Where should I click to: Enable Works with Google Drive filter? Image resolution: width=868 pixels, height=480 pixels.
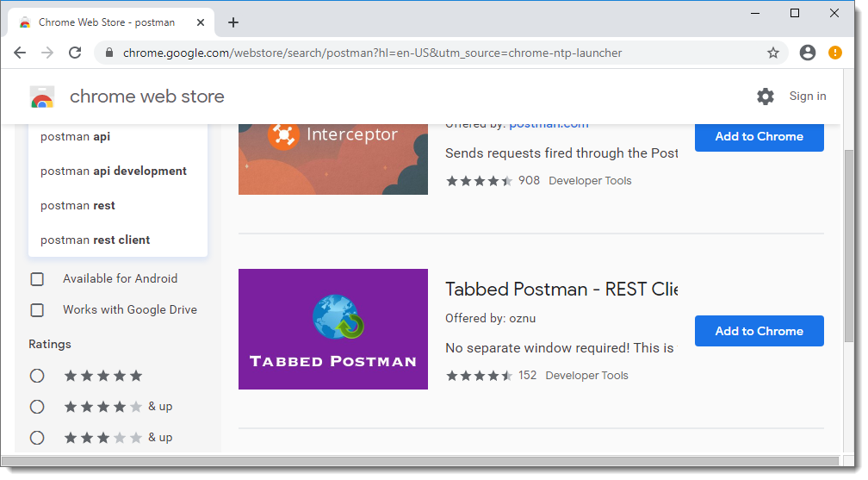(x=37, y=310)
